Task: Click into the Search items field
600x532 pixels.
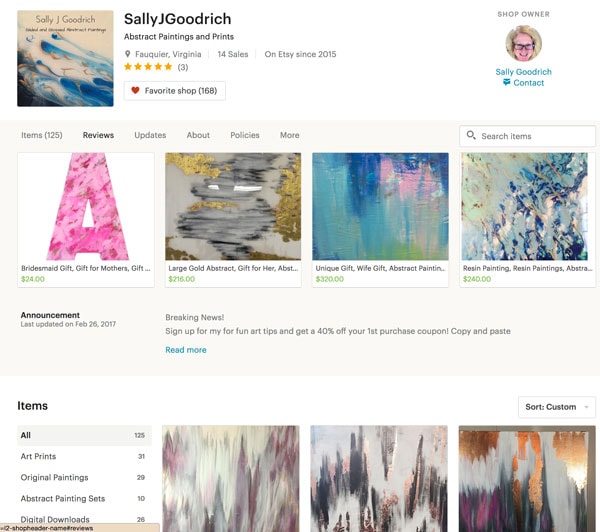Action: point(527,136)
